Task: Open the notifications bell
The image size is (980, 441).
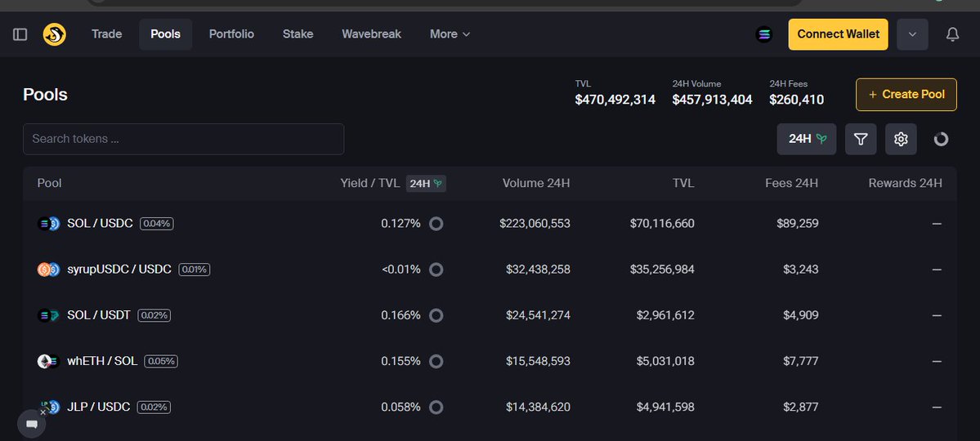Action: [x=952, y=34]
